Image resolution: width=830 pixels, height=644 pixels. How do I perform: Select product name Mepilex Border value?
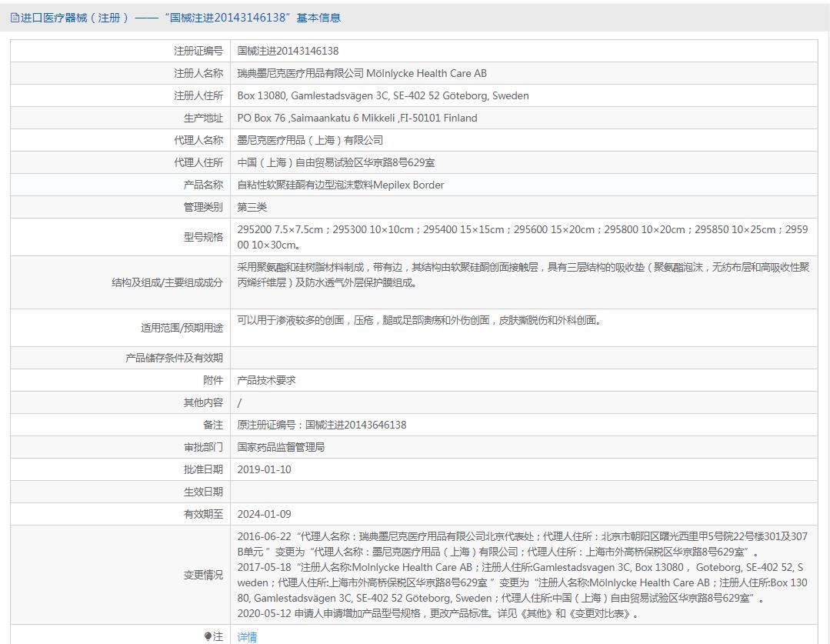pyautogui.click(x=340, y=185)
